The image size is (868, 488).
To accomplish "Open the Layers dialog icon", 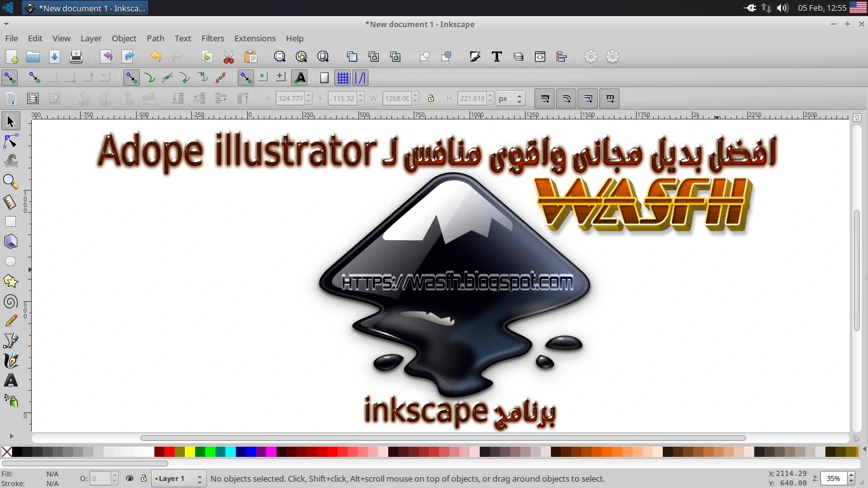I will [519, 57].
